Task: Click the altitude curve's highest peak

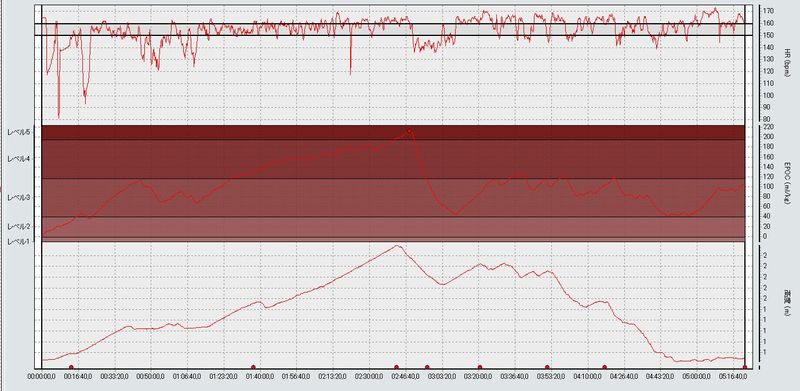Action: coord(397,246)
